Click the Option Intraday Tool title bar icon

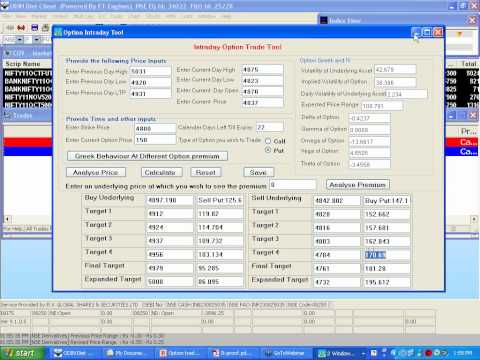58,32
